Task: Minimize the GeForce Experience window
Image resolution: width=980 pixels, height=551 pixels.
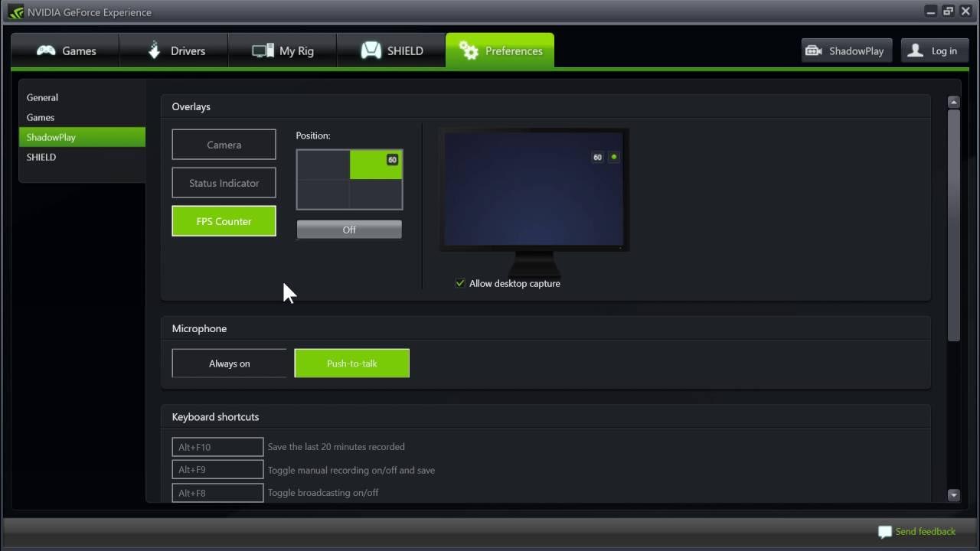Action: (931, 11)
